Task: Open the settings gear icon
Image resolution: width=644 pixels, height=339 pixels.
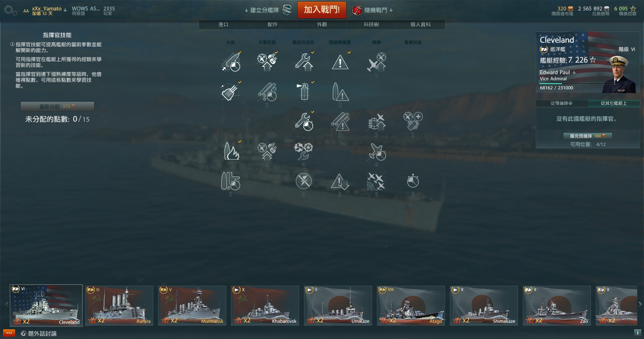Action: tap(10, 10)
